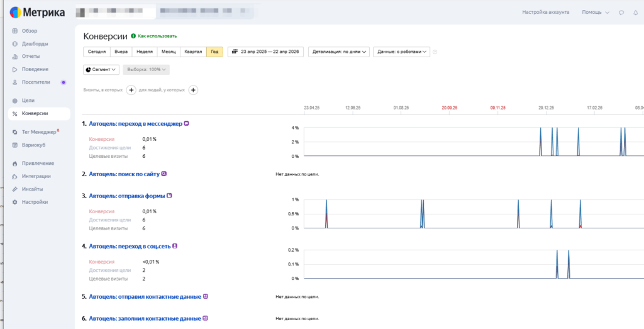Open goal Автоцель: поиск по сайту
The width and height of the screenshot is (644, 329).
pyautogui.click(x=124, y=174)
